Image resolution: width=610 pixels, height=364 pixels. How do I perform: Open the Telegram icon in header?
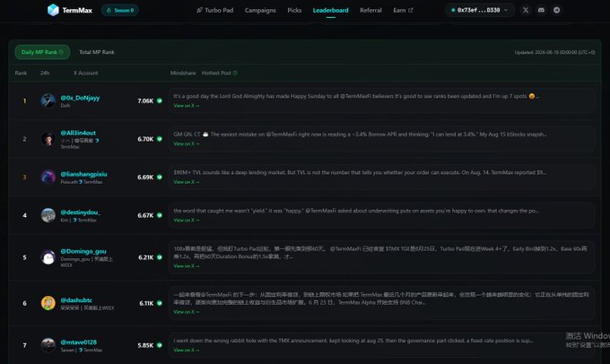[x=557, y=10]
